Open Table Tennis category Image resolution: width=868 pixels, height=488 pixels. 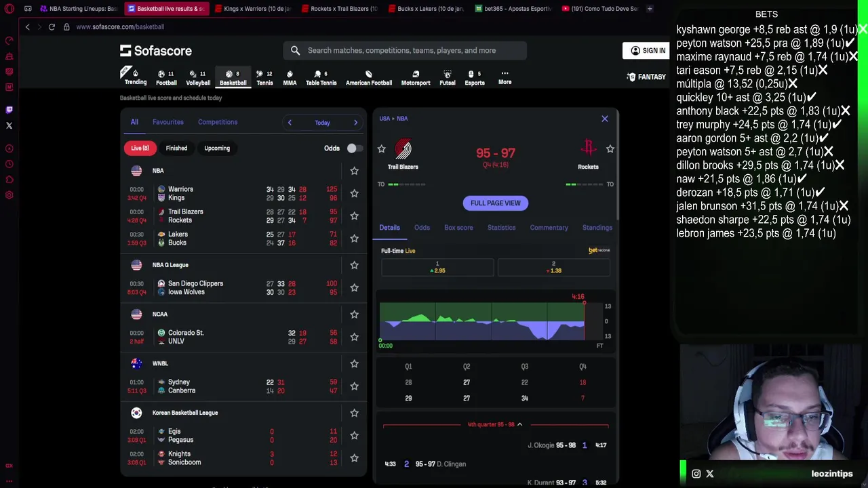321,77
